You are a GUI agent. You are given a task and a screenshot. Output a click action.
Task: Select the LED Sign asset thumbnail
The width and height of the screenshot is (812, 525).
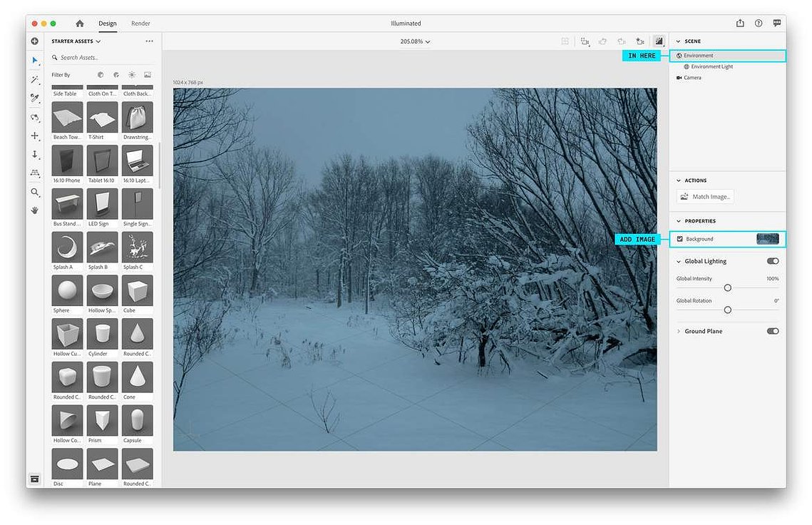click(x=103, y=204)
